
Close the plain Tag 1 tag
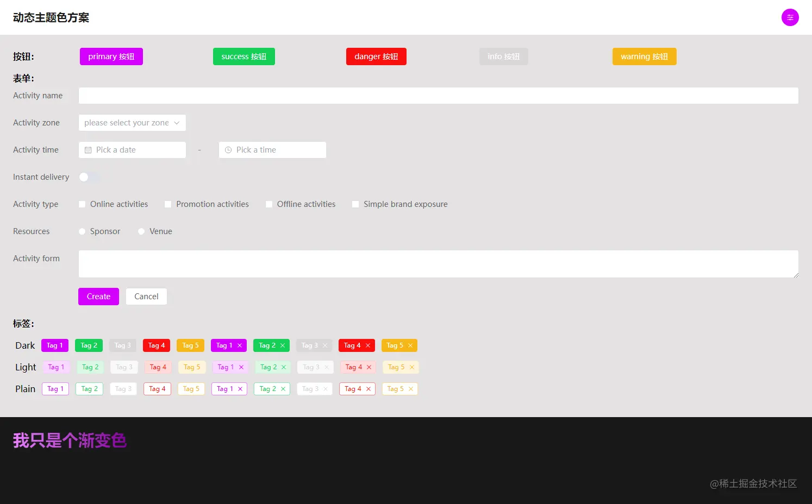[x=240, y=389]
